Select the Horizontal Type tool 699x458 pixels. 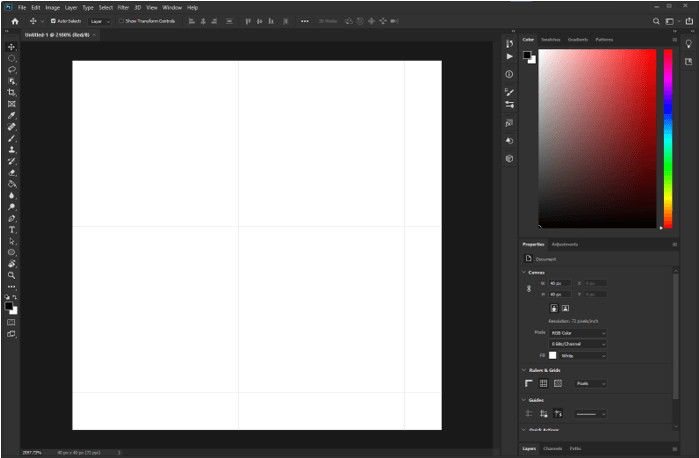[12, 229]
